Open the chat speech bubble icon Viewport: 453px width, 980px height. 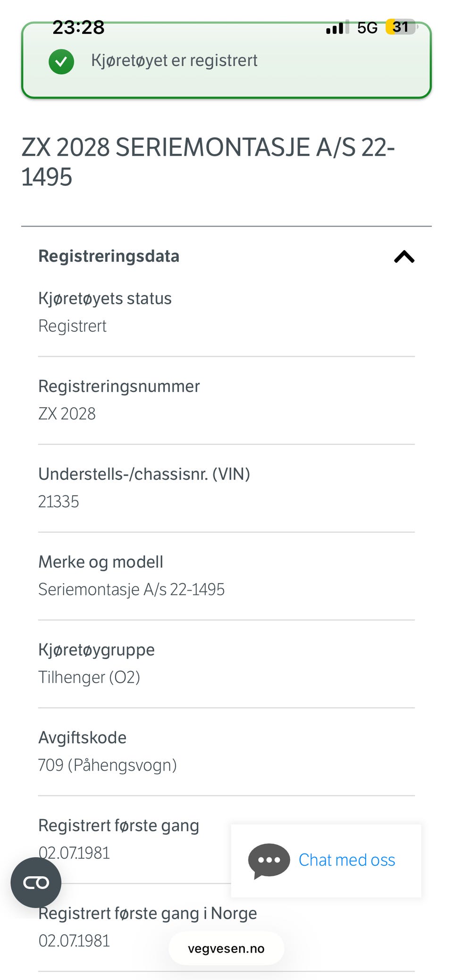(x=269, y=861)
